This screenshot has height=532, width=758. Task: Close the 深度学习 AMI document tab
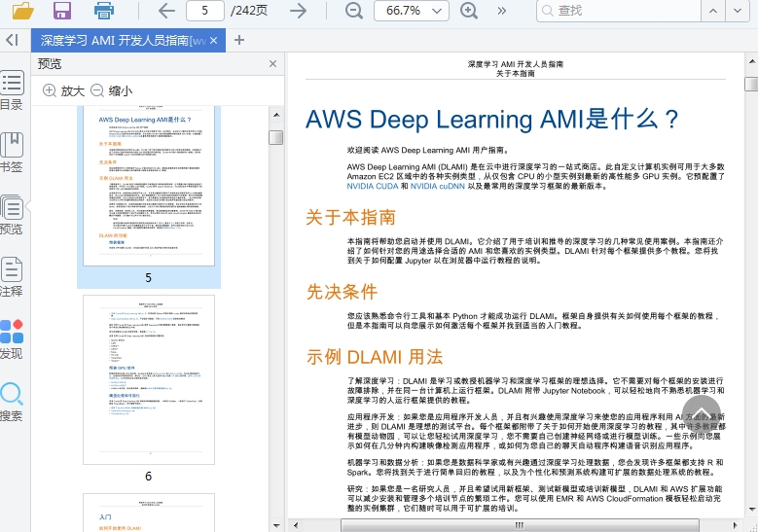coord(214,41)
